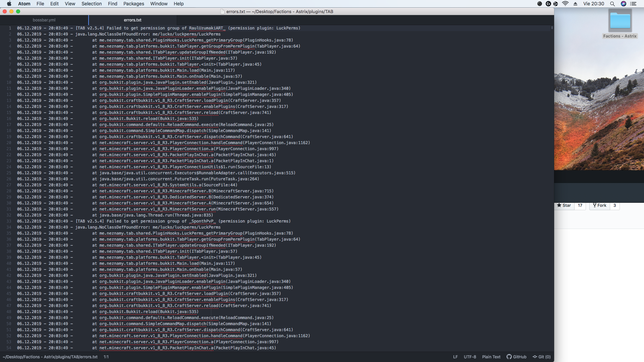644x362 pixels.
Task: Click the fork count 3 in browser
Action: click(614, 205)
